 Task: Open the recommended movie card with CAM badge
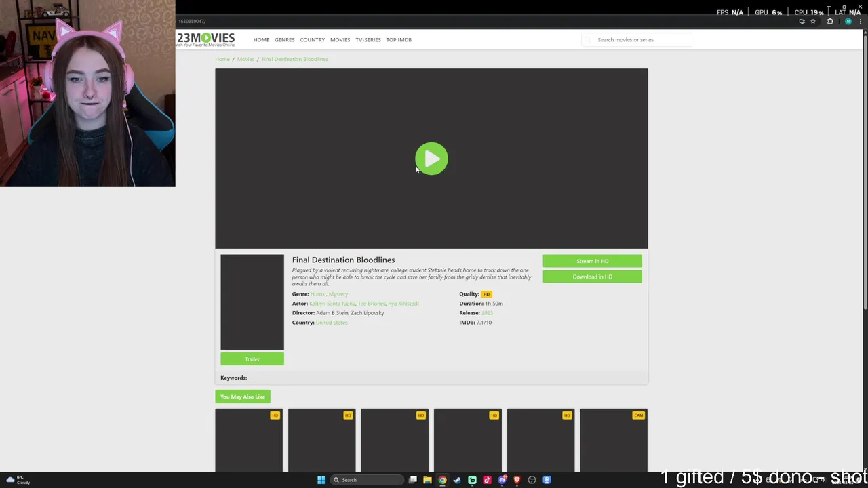point(614,441)
